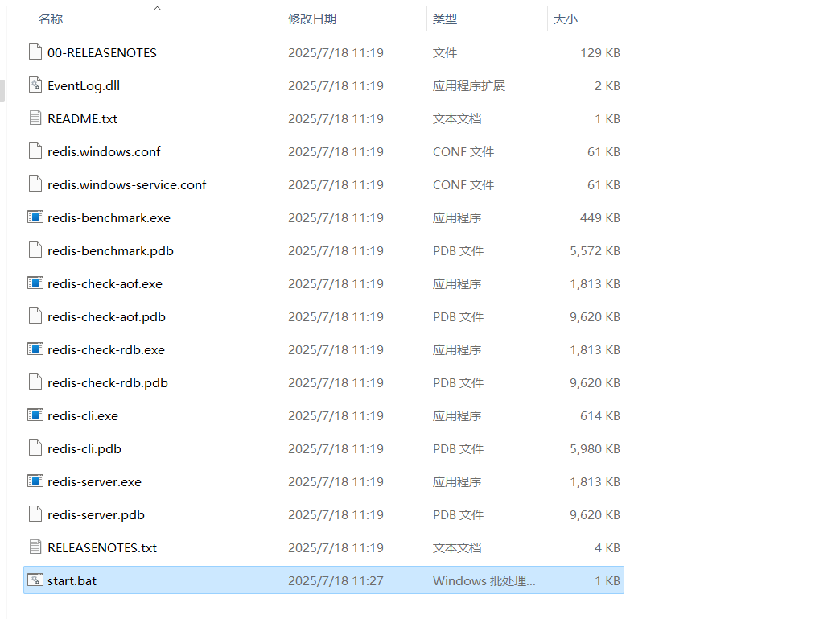Sort files by 修改日期 column header
This screenshot has height=619, width=840.
[x=312, y=19]
